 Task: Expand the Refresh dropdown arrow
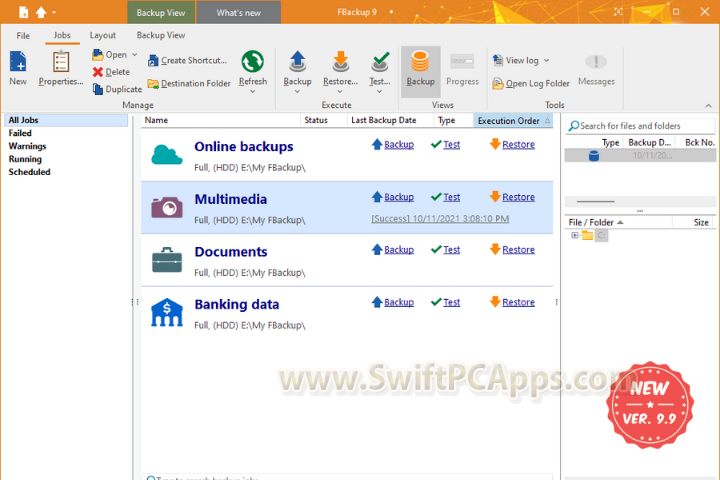[x=253, y=92]
